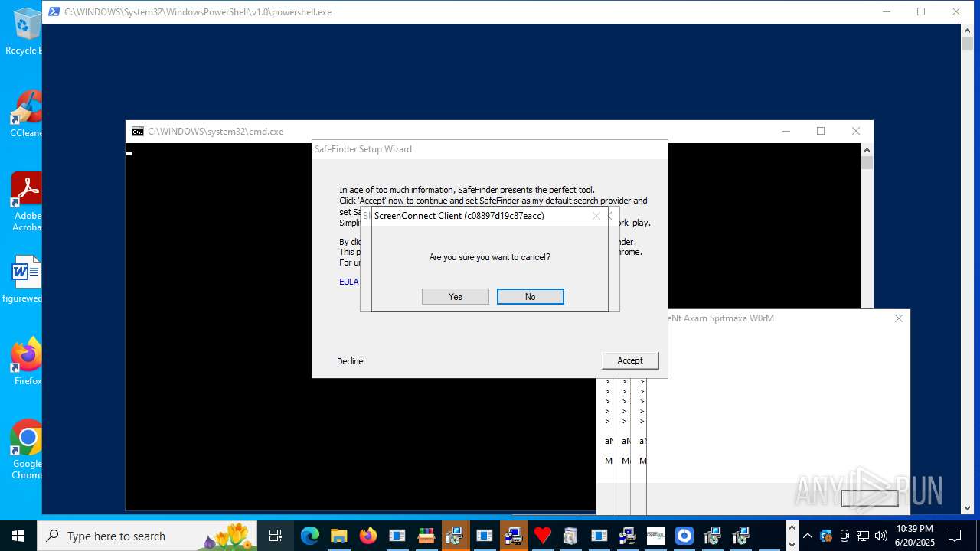Show hidden system tray icons
This screenshot has height=551, width=980.
808,536
